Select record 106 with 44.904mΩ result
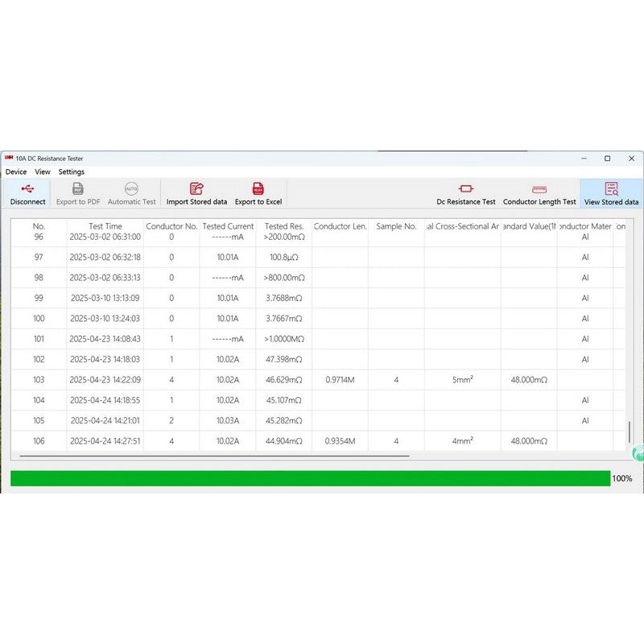This screenshot has height=644, width=644. (x=283, y=441)
